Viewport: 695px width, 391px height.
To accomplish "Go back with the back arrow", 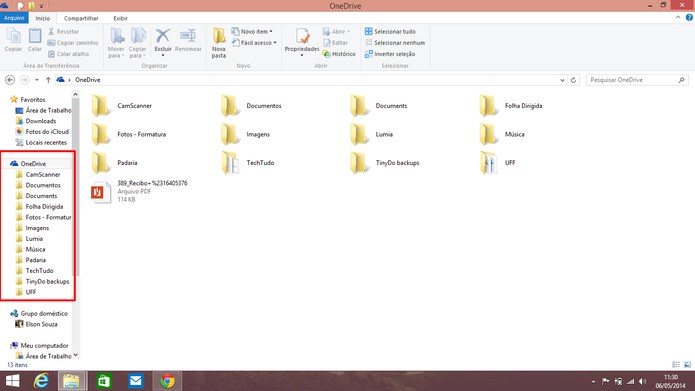I will (10, 80).
